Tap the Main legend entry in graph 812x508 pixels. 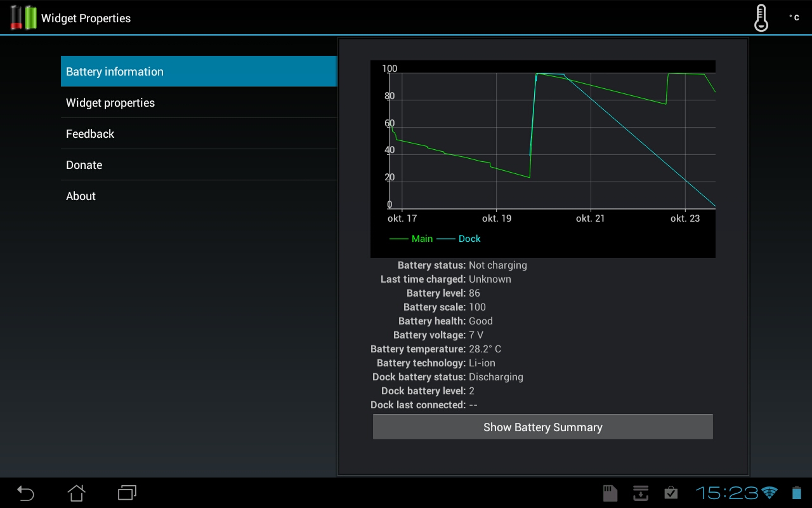[x=411, y=239]
